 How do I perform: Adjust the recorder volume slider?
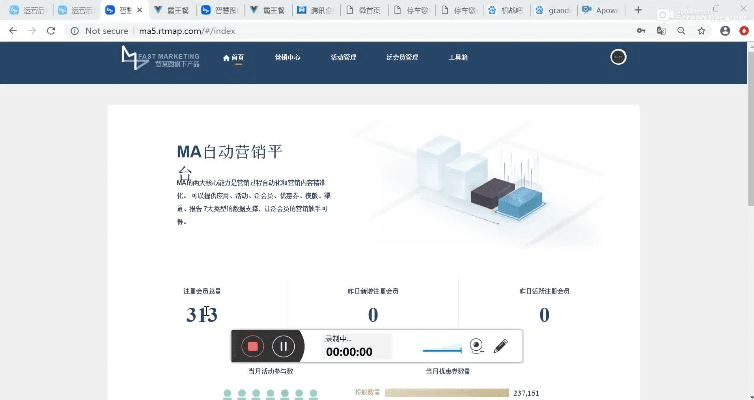(442, 350)
